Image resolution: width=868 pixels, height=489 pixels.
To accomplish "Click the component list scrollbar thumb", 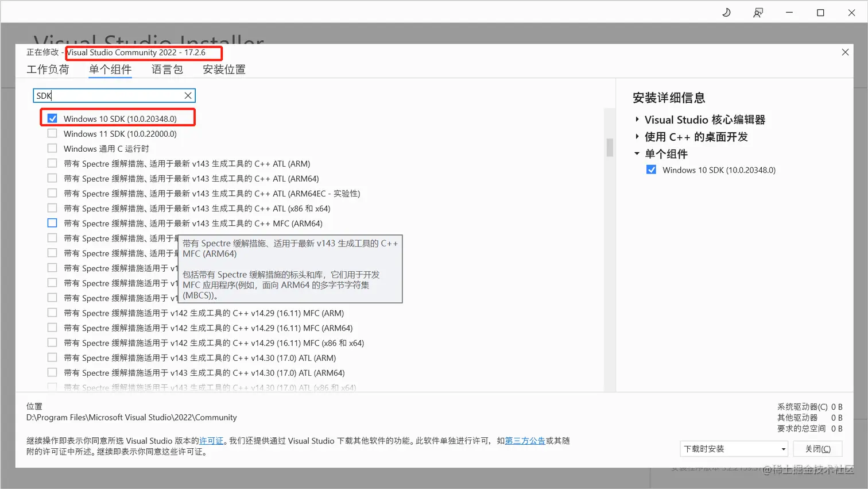I will point(610,147).
